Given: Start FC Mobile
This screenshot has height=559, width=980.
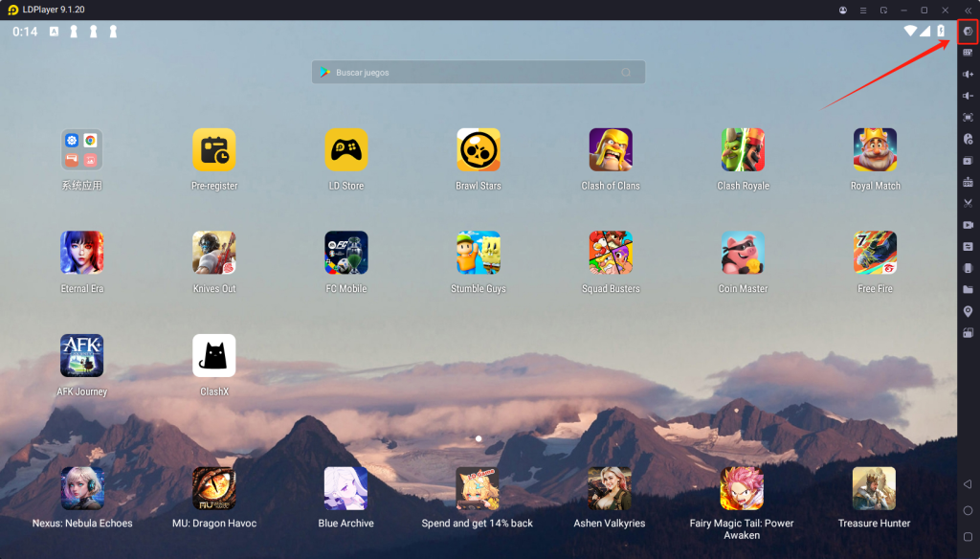Looking at the screenshot, I should point(346,253).
